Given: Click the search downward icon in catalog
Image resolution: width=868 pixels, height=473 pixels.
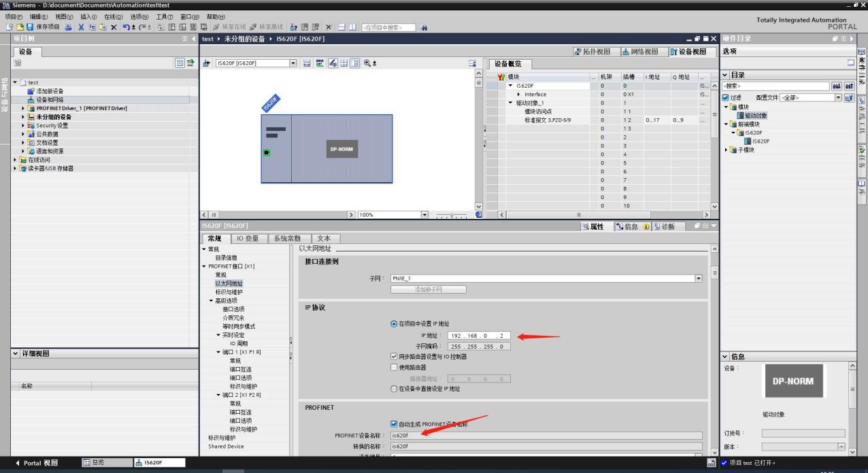Looking at the screenshot, I should pyautogui.click(x=837, y=86).
